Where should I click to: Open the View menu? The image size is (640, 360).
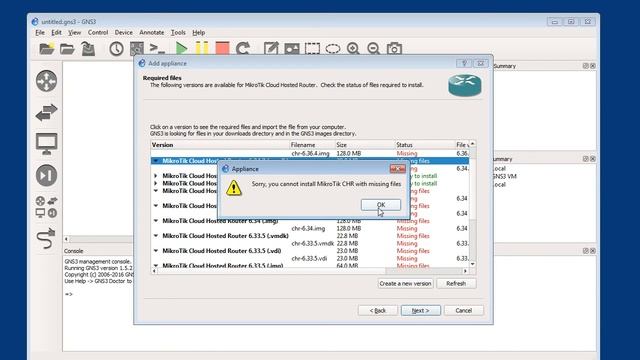click(x=74, y=33)
